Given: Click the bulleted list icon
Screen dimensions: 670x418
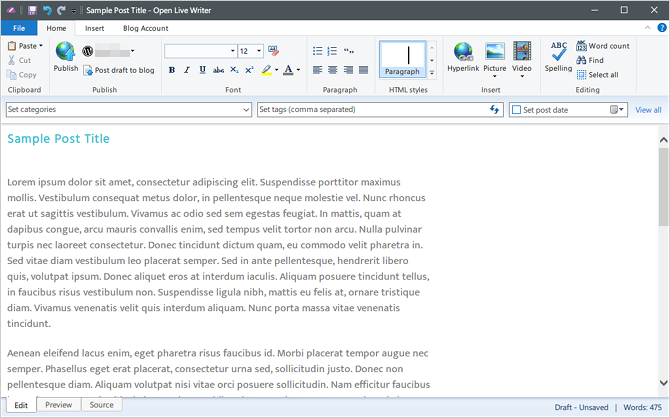Looking at the screenshot, I should coord(317,51).
